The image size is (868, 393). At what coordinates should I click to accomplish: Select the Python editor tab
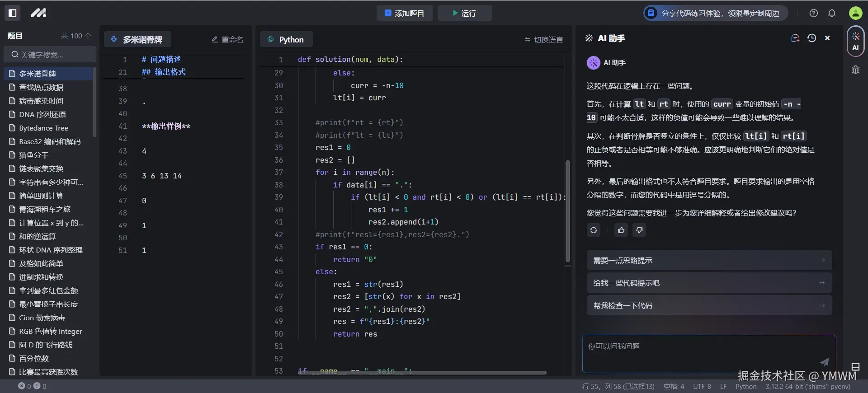point(286,40)
